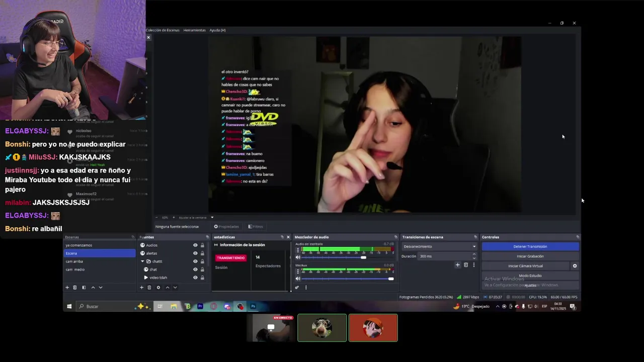This screenshot has width=644, height=362.
Task: Toggle lock on chat source
Action: point(202,269)
